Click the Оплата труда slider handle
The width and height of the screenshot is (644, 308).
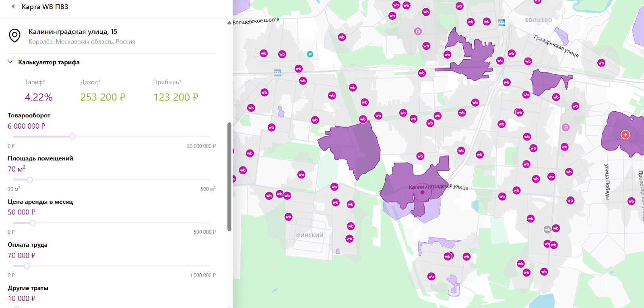[27, 266]
